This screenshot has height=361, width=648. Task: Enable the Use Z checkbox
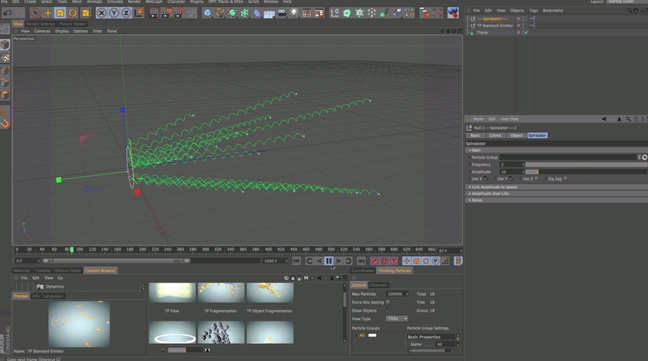(536, 178)
